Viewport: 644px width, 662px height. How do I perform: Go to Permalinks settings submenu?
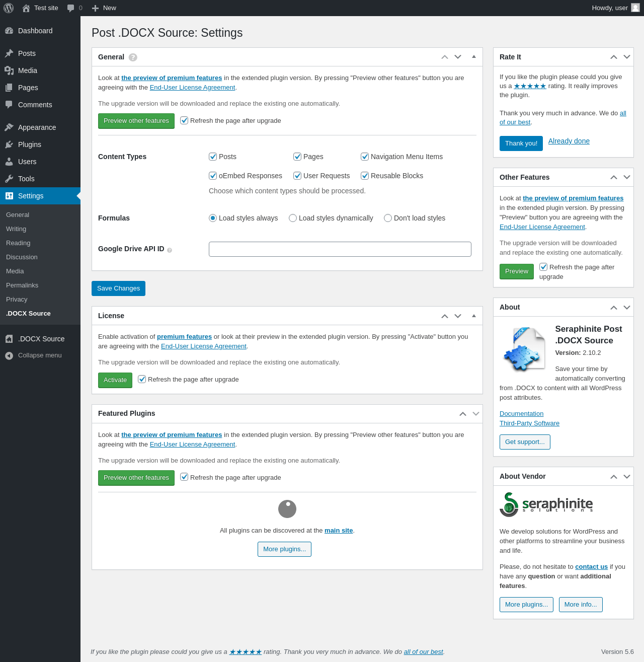pyautogui.click(x=40, y=285)
